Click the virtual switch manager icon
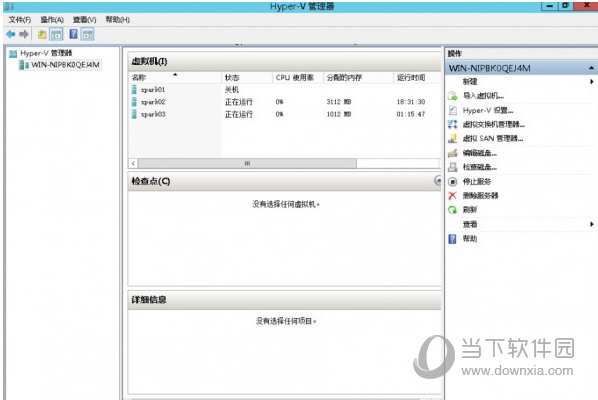This screenshot has height=400, width=598. pos(453,124)
